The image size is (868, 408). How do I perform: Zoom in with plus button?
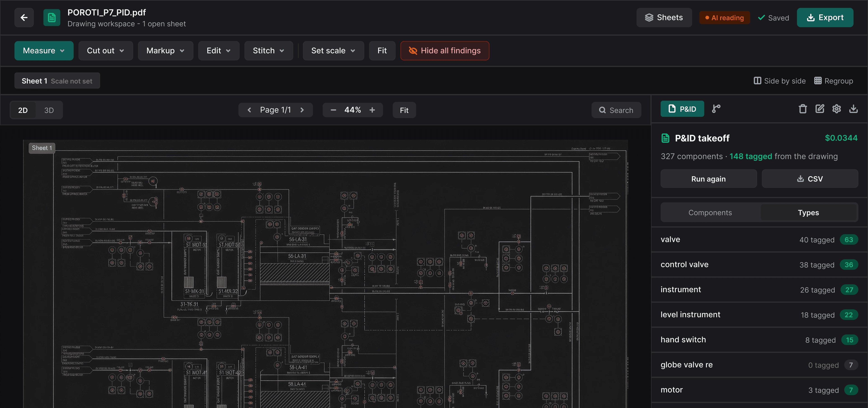pyautogui.click(x=372, y=110)
